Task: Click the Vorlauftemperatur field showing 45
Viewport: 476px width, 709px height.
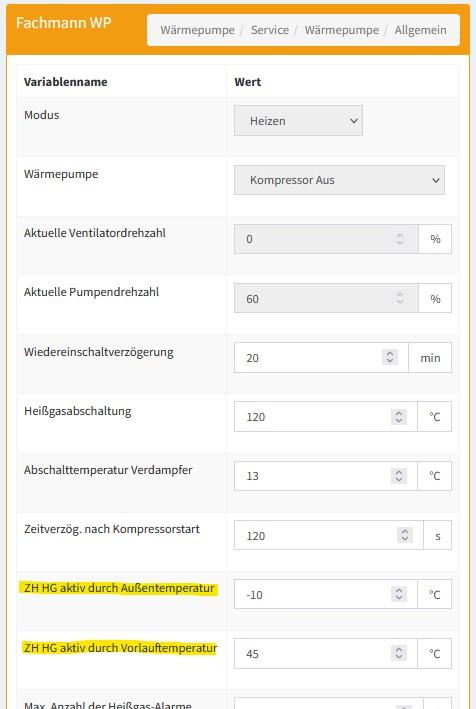Action: 325,653
